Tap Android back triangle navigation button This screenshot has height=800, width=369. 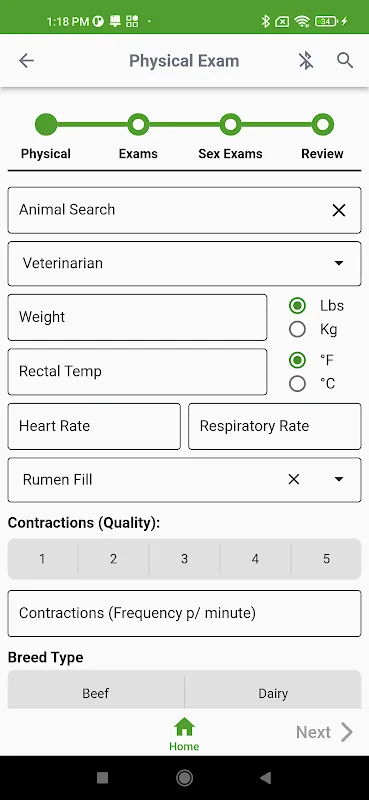[x=265, y=778]
